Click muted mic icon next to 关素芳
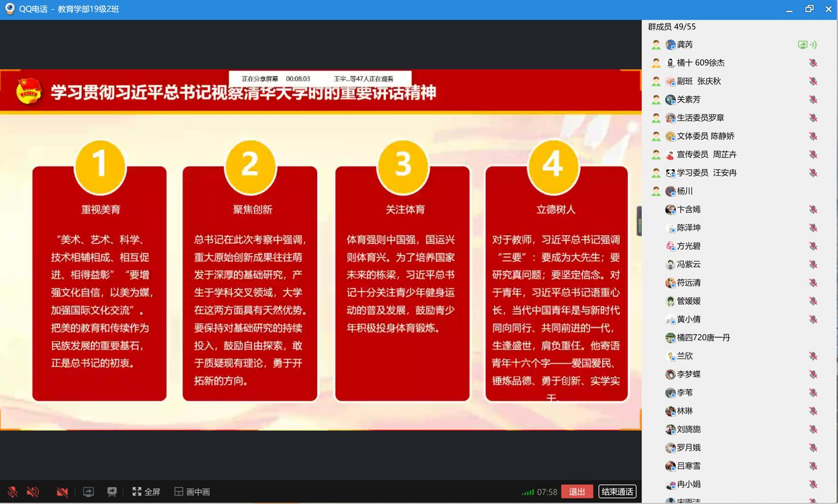Image resolution: width=838 pixels, height=504 pixels. click(x=813, y=100)
